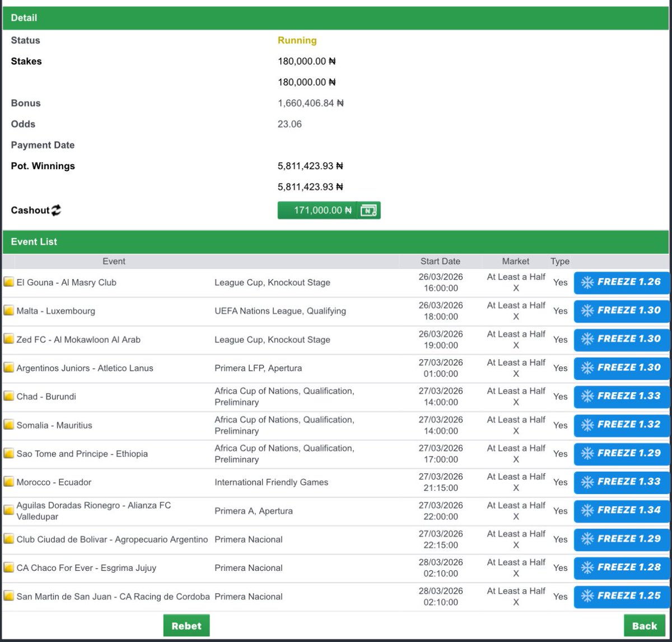Click the bonus amount 1,660,406.84

[310, 103]
